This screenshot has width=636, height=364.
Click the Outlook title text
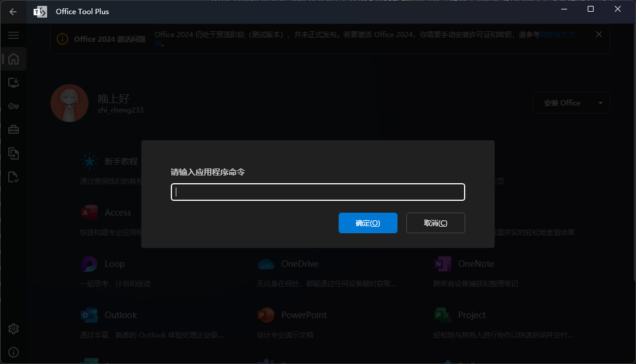click(x=121, y=315)
